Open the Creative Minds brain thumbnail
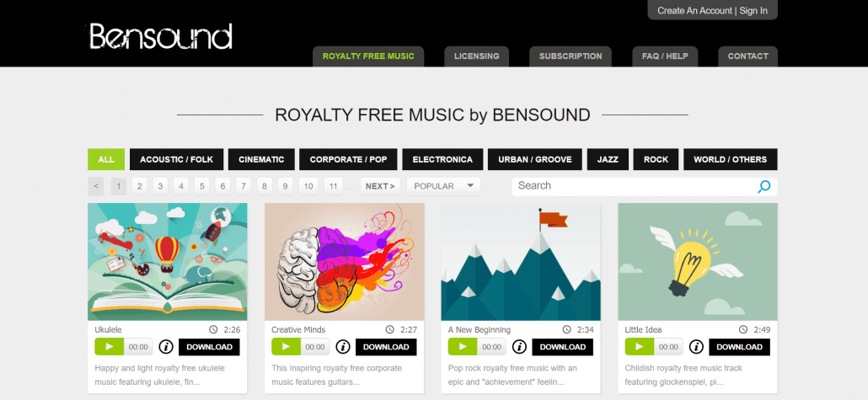 pos(345,262)
